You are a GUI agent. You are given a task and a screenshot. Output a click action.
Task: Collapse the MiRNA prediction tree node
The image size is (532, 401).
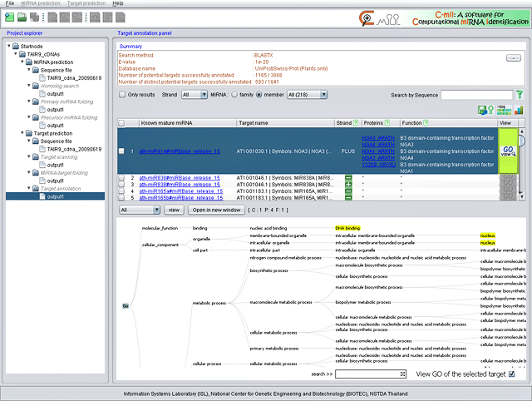coord(22,62)
